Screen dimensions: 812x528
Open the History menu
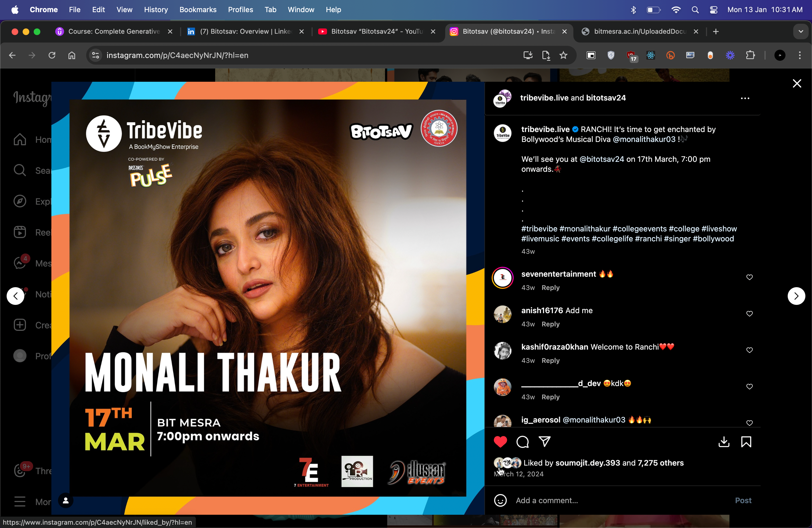[156, 10]
